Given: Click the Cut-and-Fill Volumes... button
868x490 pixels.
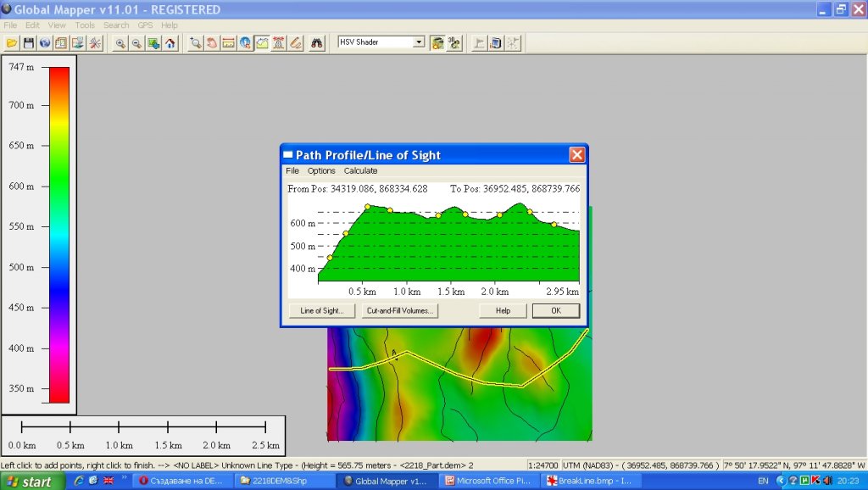Looking at the screenshot, I should [x=400, y=311].
